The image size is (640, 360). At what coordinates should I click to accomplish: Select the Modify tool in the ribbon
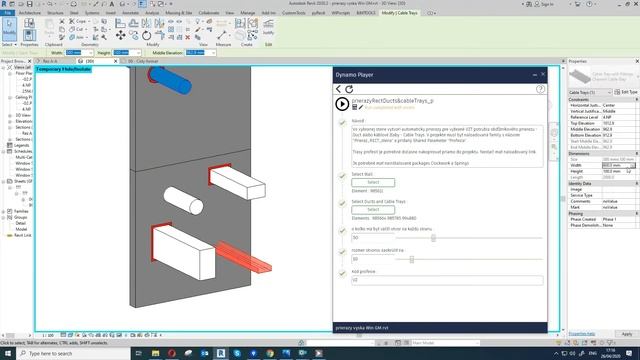click(x=9, y=29)
